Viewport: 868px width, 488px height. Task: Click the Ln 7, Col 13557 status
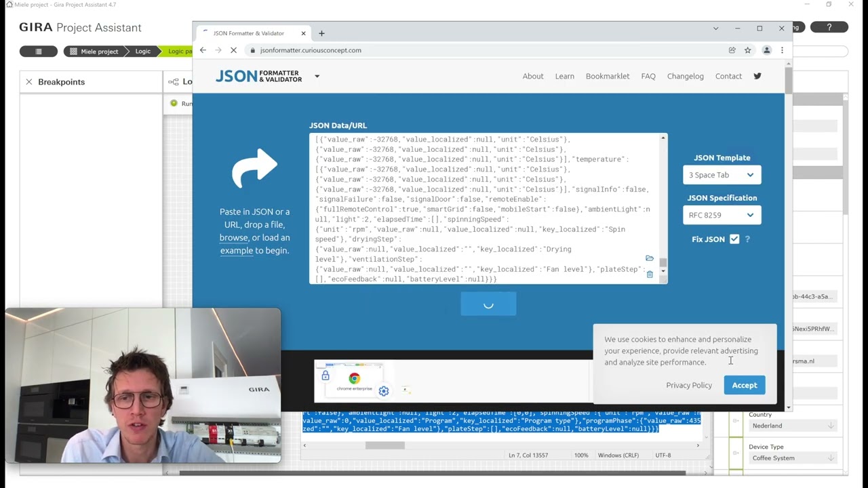pos(528,455)
